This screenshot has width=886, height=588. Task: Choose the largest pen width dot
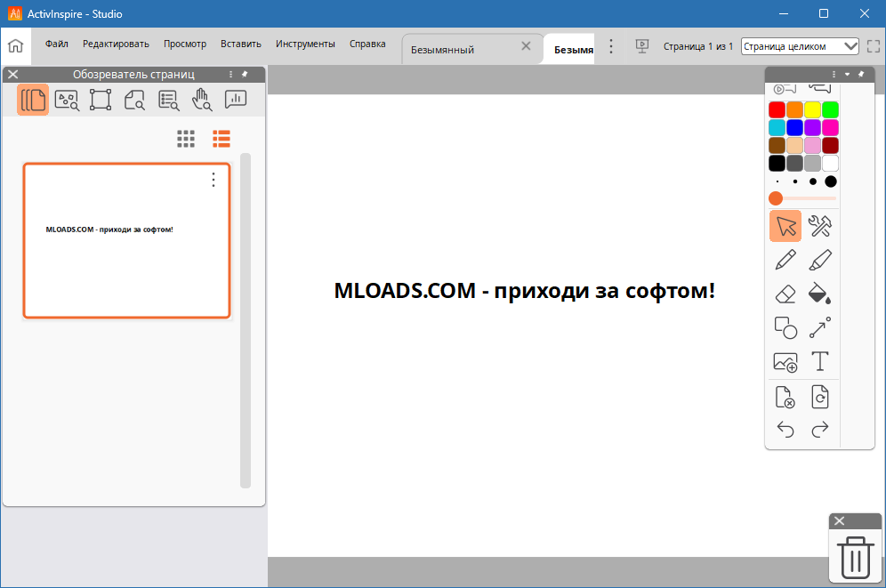click(831, 181)
